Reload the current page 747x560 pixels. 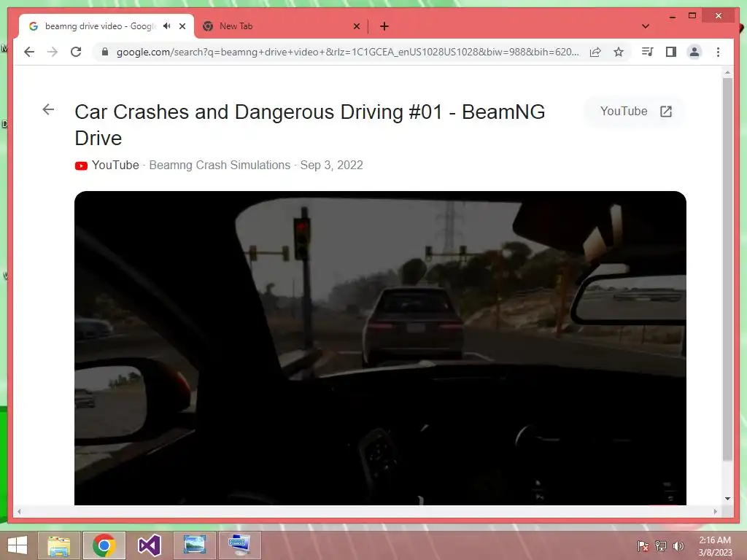[x=76, y=52]
